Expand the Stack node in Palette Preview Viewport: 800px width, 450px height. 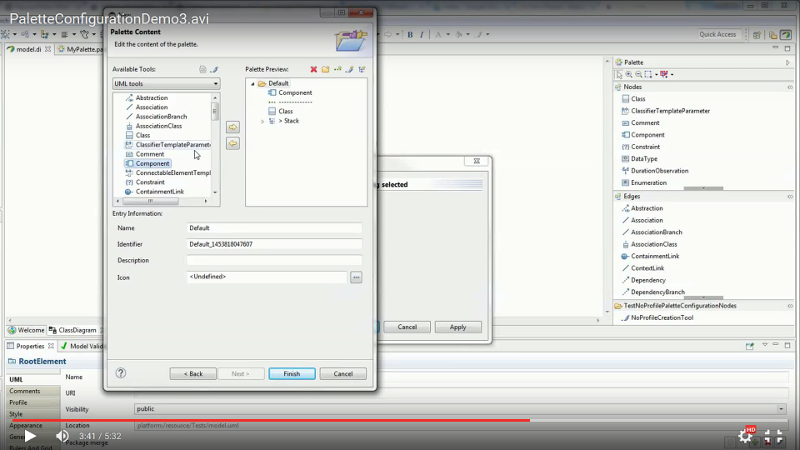(x=263, y=121)
